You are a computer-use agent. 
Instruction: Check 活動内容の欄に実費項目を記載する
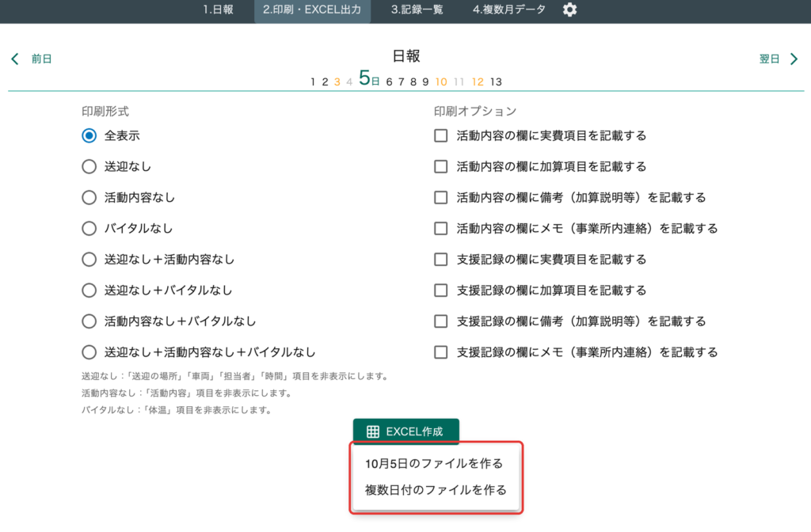click(x=440, y=135)
